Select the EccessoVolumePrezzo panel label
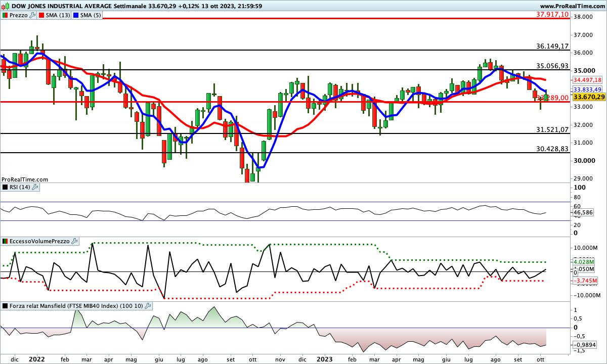The image size is (607, 364). click(39, 242)
